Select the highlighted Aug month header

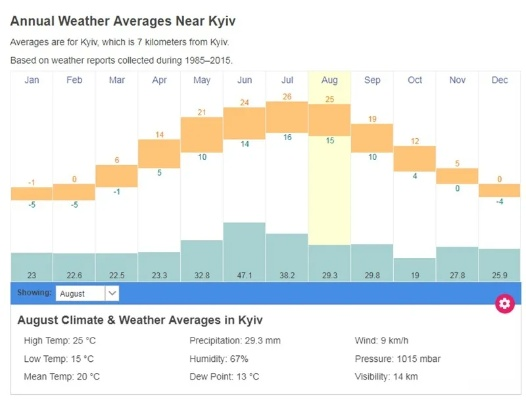click(x=329, y=80)
